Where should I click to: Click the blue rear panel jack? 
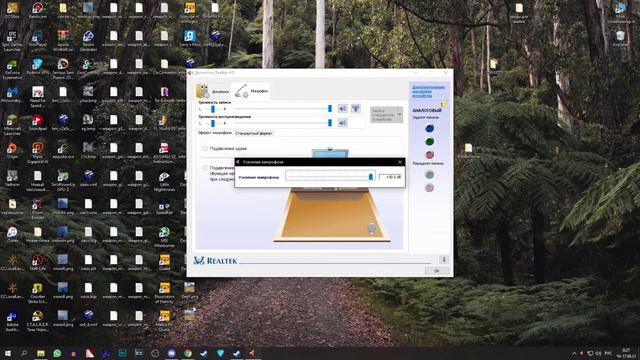pos(429,128)
